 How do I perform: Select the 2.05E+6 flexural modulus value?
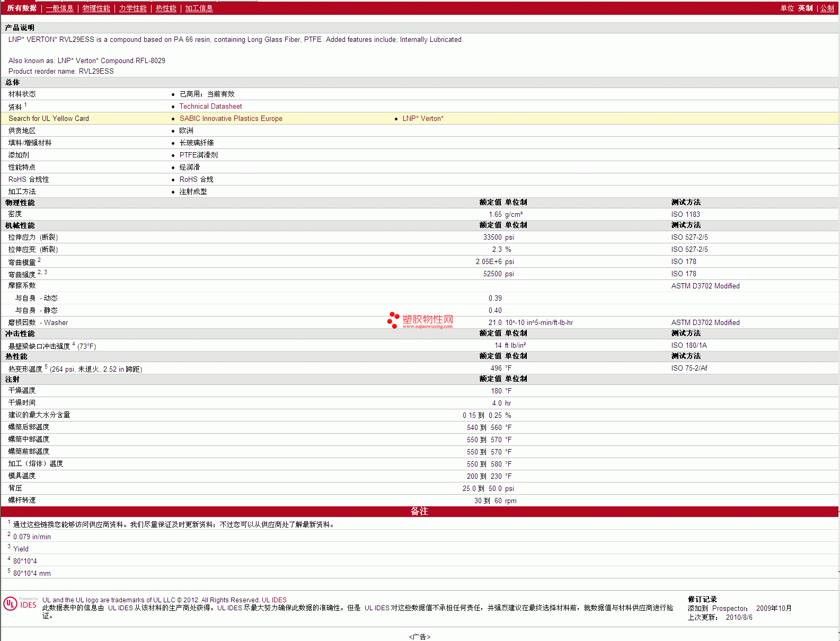[x=489, y=261]
